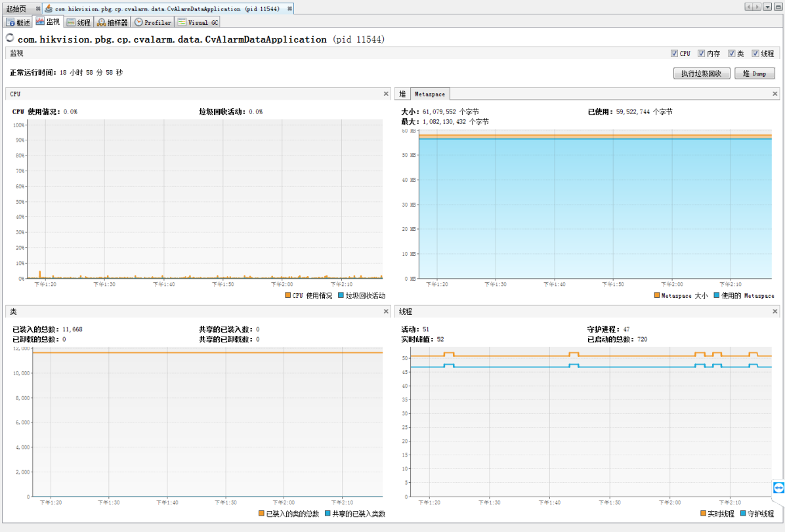Click the 执行垃圾回收 button

tap(702, 73)
